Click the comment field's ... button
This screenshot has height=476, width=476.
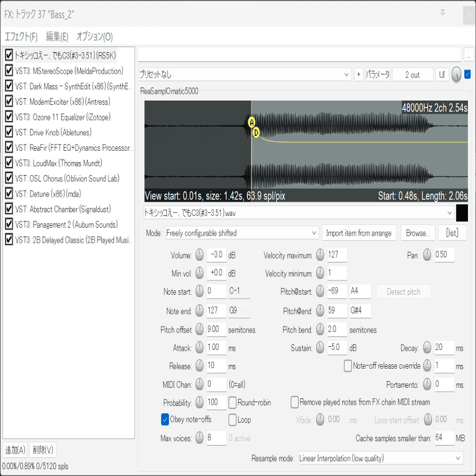point(469,55)
